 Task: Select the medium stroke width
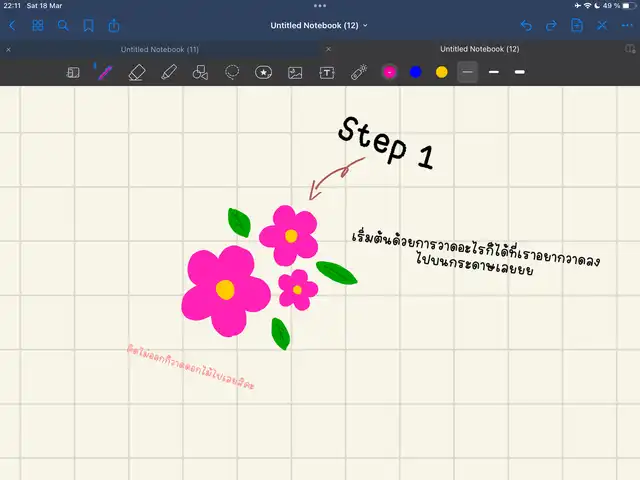(x=494, y=72)
